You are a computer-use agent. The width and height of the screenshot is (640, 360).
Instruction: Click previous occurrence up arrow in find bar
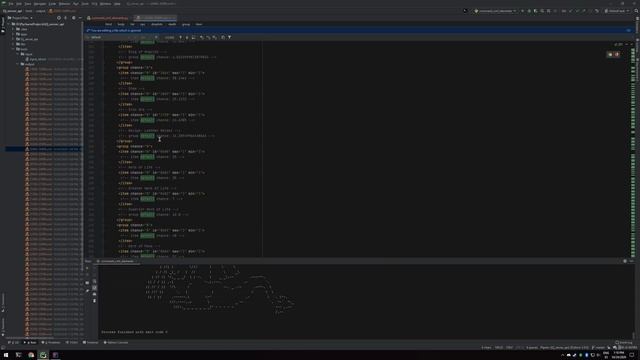coord(181,37)
